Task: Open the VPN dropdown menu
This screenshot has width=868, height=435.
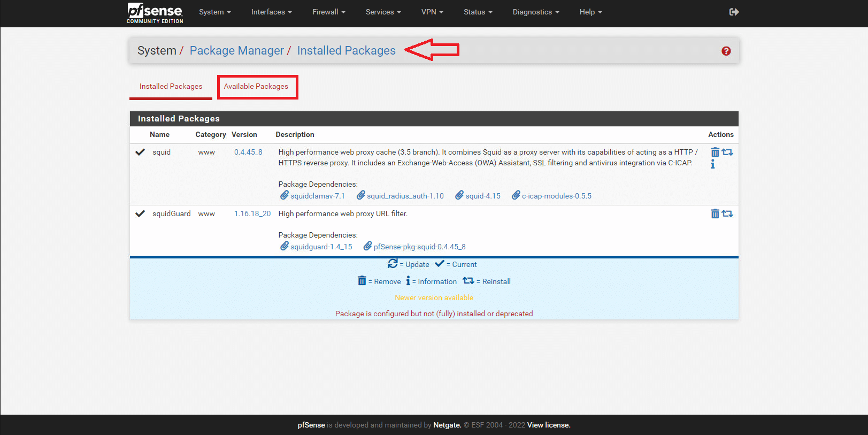Action: [432, 12]
